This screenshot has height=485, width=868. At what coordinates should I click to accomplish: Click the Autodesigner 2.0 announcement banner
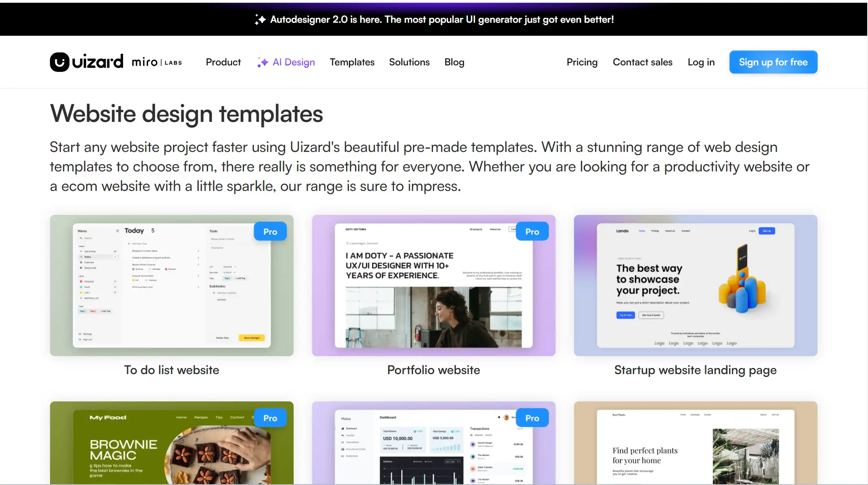(434, 19)
